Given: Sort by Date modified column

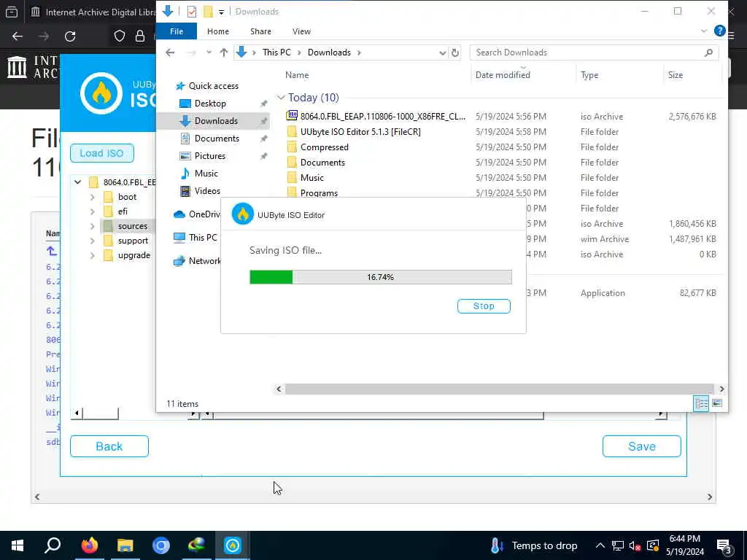Looking at the screenshot, I should pyautogui.click(x=503, y=75).
